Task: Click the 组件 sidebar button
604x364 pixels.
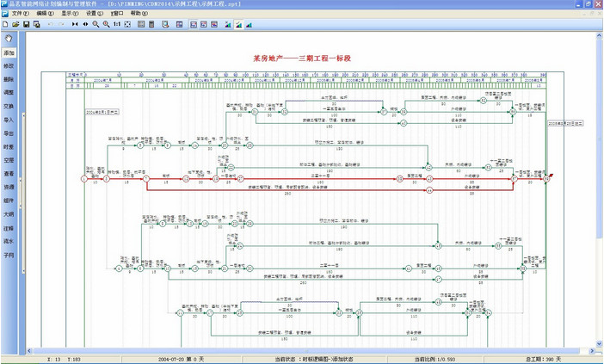Action: pyautogui.click(x=9, y=201)
